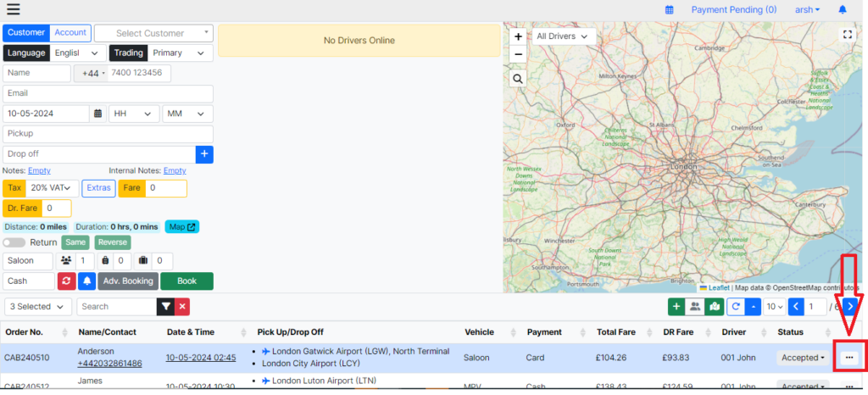
Task: Open the Leaflet attribution link
Action: pyautogui.click(x=719, y=288)
